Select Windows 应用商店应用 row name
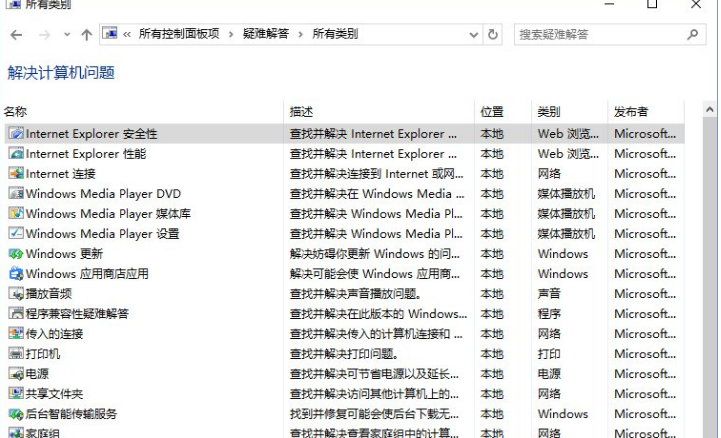The height and width of the screenshot is (438, 721). pyautogui.click(x=87, y=273)
